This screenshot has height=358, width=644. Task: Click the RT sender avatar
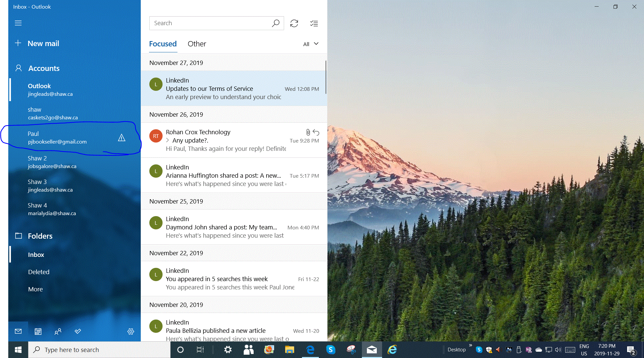pyautogui.click(x=156, y=136)
